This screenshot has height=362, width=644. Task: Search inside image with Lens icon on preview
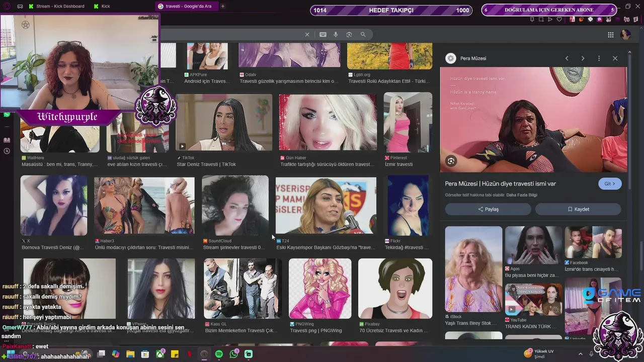(451, 161)
